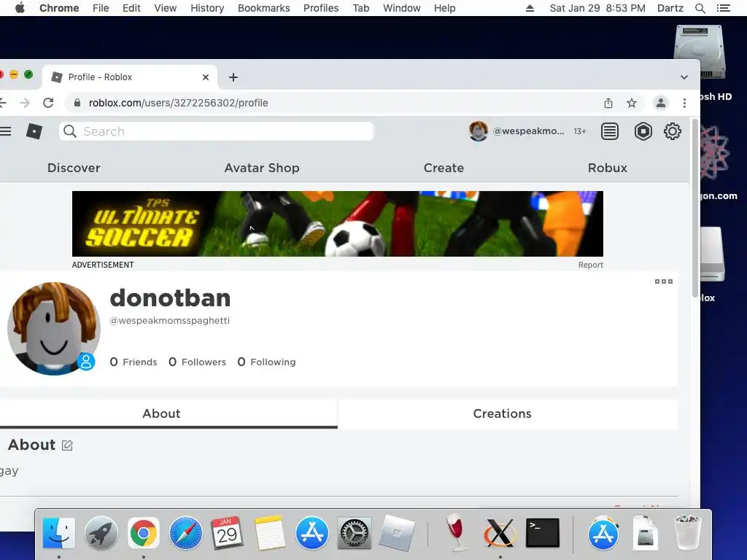Screen dimensions: 747x560
Task: Click the Chrome address bar URL
Action: point(179,103)
